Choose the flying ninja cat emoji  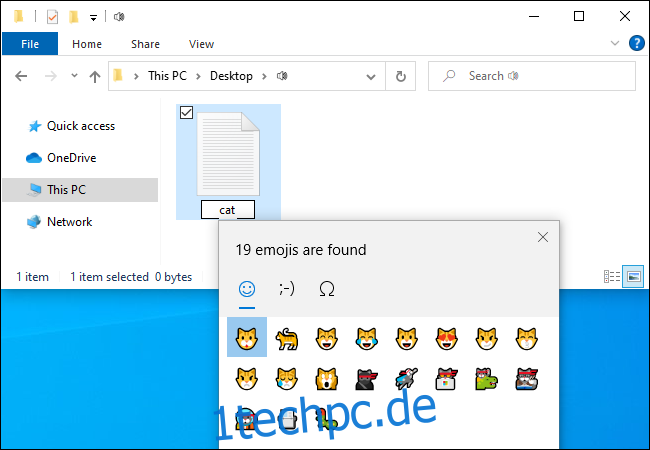(x=407, y=378)
